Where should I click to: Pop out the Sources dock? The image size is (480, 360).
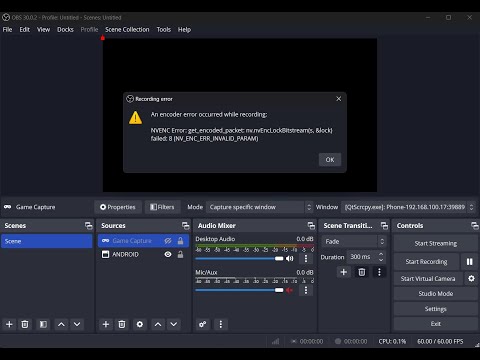[185, 226]
